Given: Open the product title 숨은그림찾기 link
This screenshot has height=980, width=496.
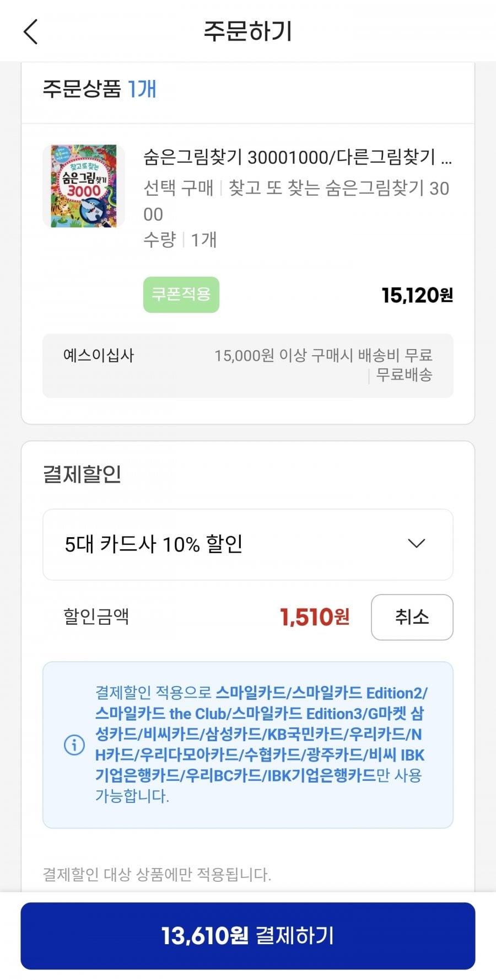Looking at the screenshot, I should tap(297, 157).
